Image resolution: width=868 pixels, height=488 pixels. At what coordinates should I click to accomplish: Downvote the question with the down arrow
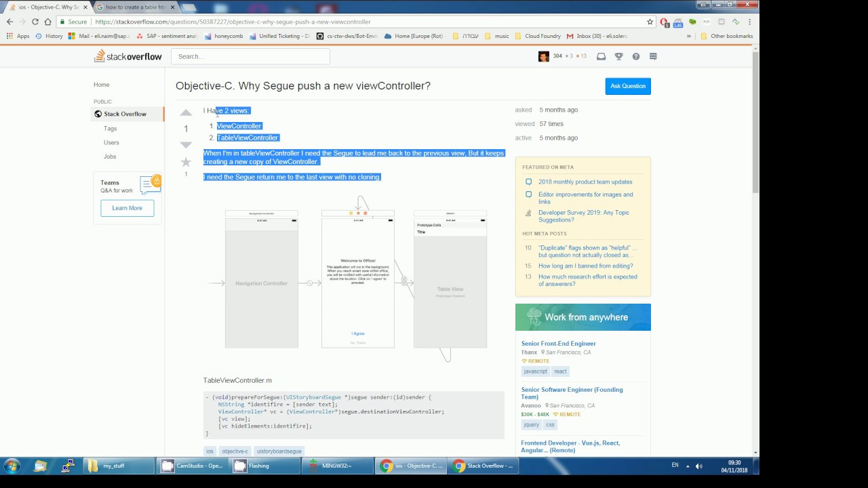point(186,144)
